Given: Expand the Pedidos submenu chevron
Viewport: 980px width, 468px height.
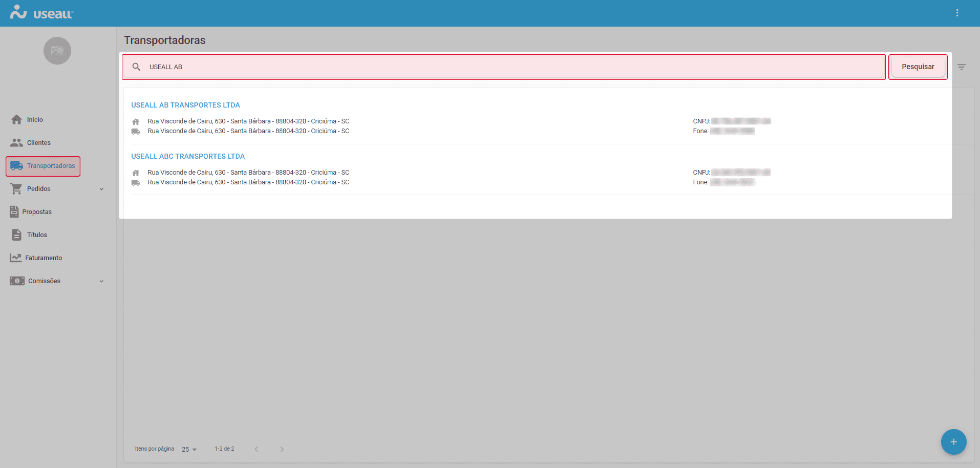Looking at the screenshot, I should [x=101, y=189].
